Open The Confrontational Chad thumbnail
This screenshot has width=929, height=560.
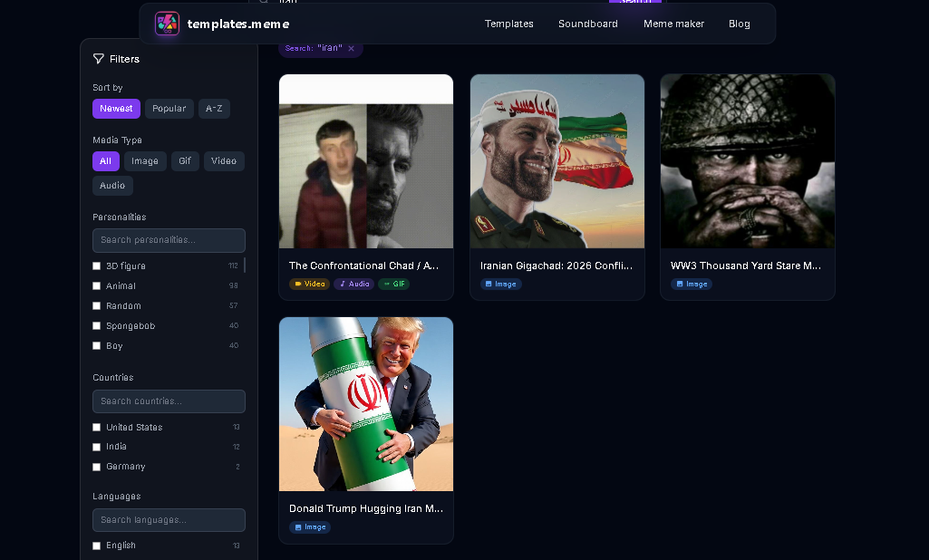[x=366, y=161]
